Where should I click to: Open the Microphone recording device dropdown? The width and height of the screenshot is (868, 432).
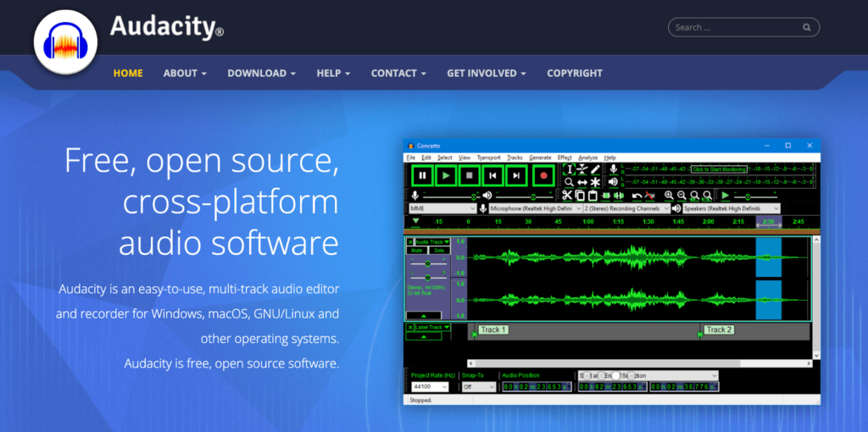pos(536,208)
